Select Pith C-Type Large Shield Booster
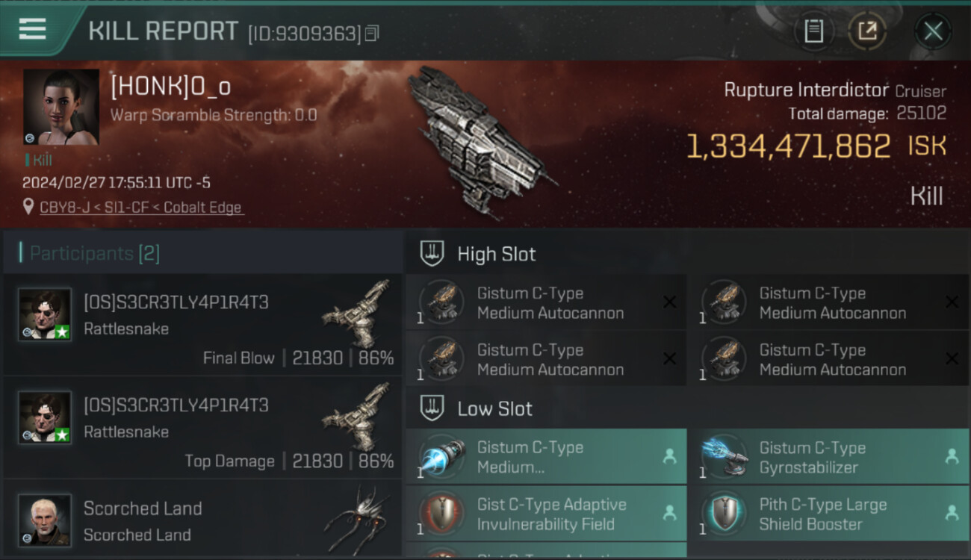This screenshot has width=971, height=560. (828, 514)
